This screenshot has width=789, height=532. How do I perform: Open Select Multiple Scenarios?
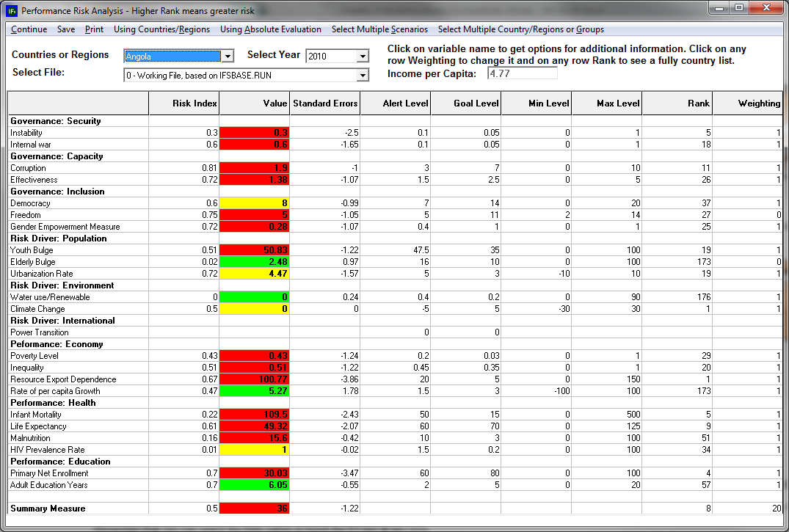pyautogui.click(x=380, y=29)
